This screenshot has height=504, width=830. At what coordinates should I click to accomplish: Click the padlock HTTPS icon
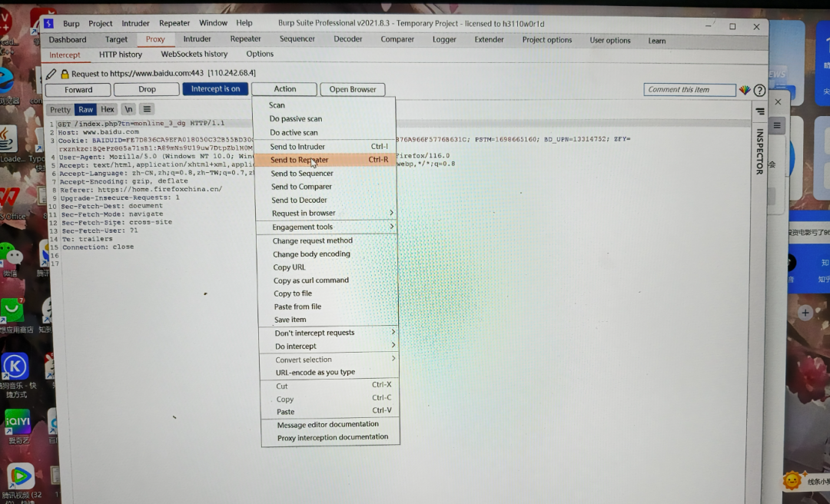(65, 74)
